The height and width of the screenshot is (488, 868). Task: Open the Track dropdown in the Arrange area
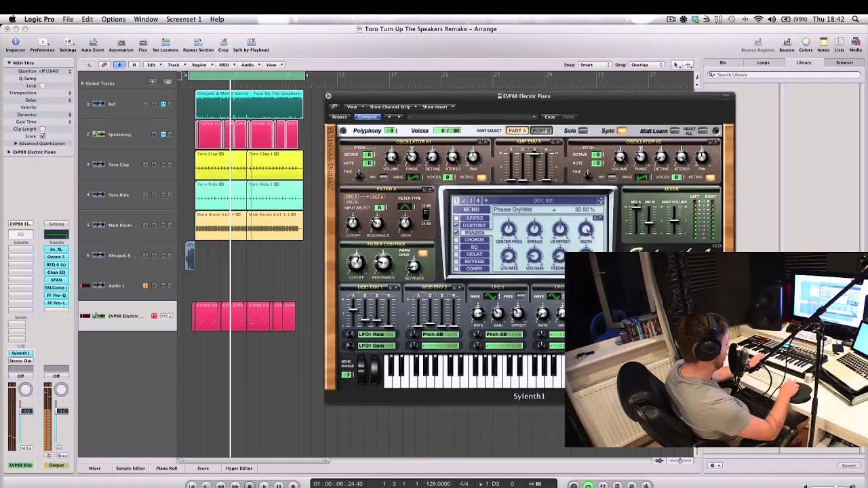(176, 64)
